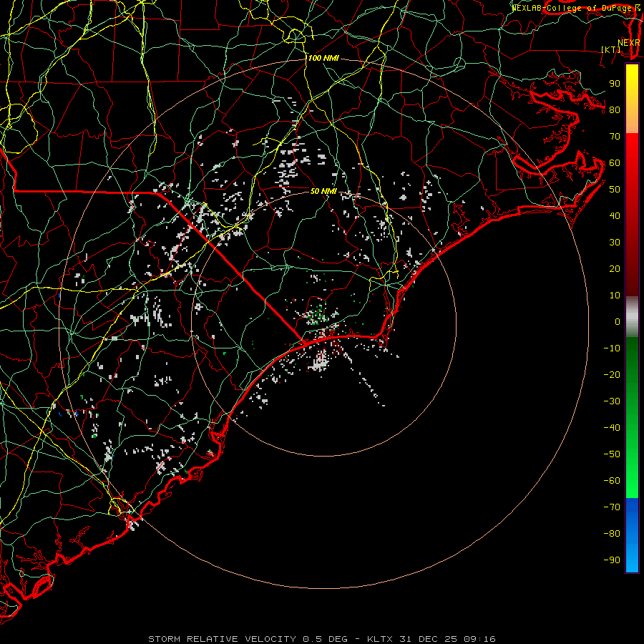Click the "0.5 DEG" elevation angle text
This screenshot has height=644, width=644.
[x=326, y=639]
